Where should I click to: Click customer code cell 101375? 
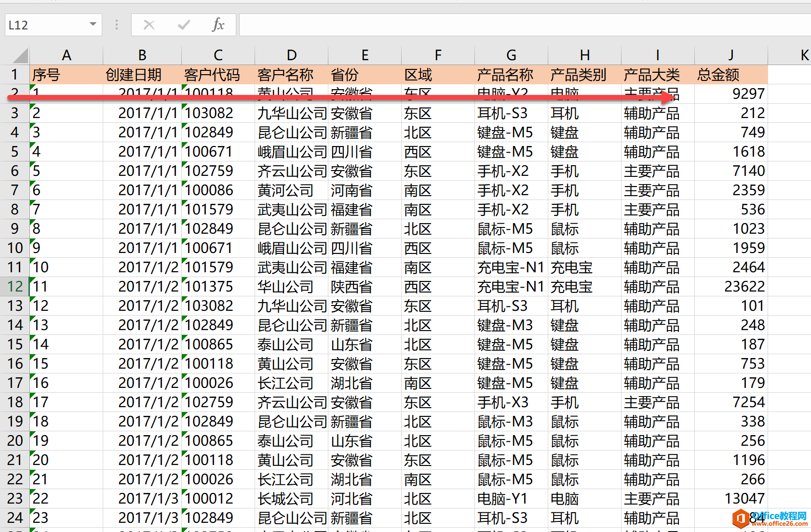[218, 287]
